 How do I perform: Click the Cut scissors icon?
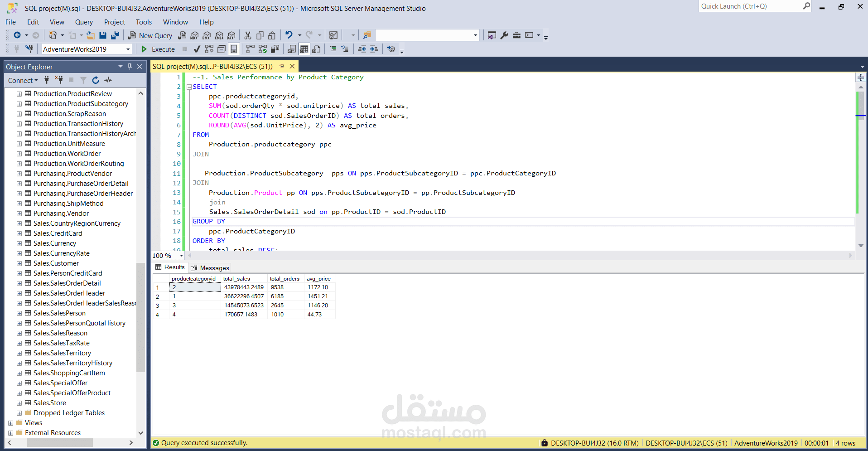pyautogui.click(x=248, y=35)
